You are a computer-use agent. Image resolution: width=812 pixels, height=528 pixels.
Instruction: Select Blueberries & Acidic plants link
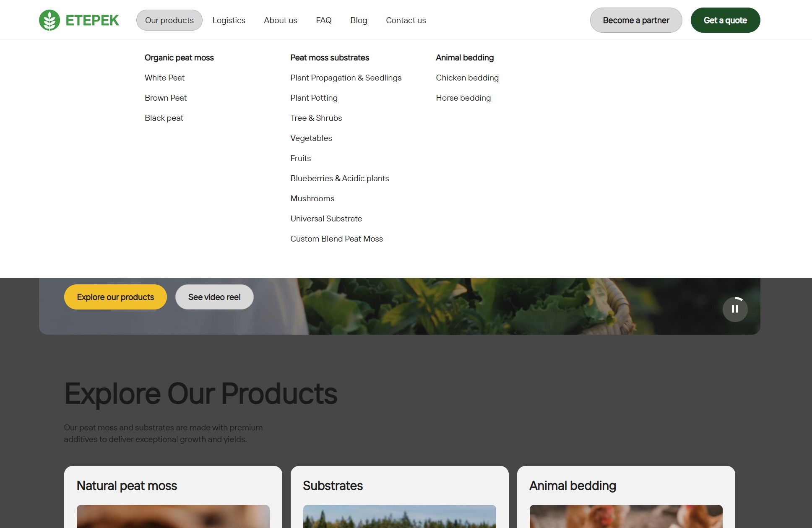339,178
